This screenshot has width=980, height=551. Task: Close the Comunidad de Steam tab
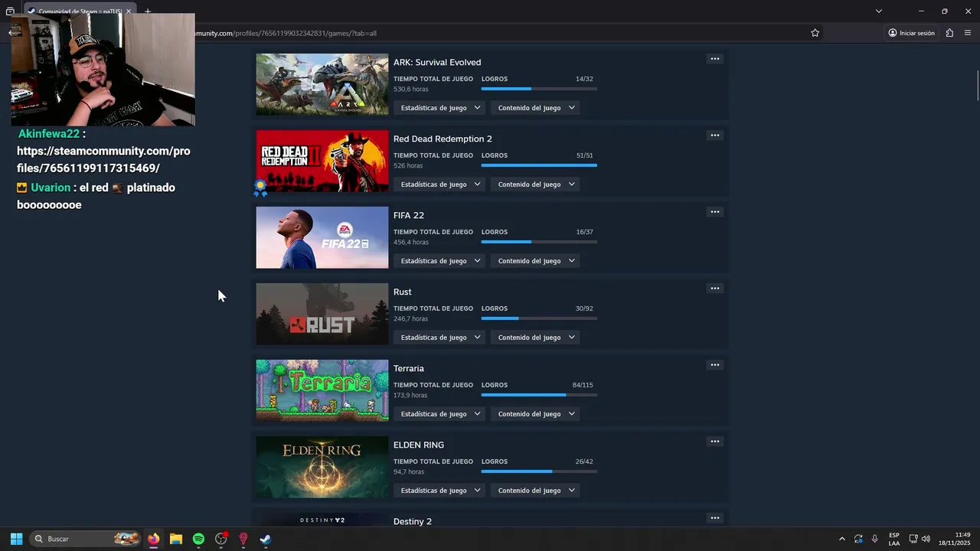point(129,11)
